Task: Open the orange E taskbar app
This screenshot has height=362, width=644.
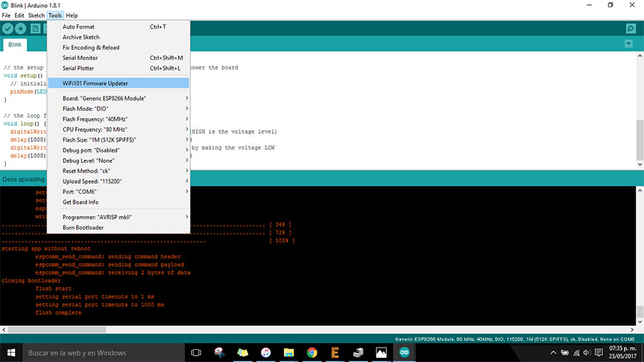Action: click(335, 353)
